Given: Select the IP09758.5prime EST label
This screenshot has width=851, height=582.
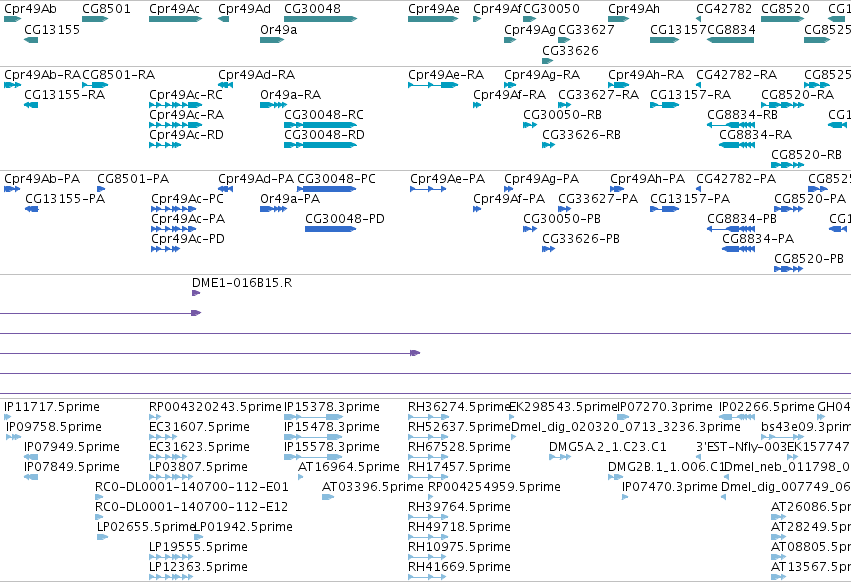Looking at the screenshot, I should click(54, 427).
